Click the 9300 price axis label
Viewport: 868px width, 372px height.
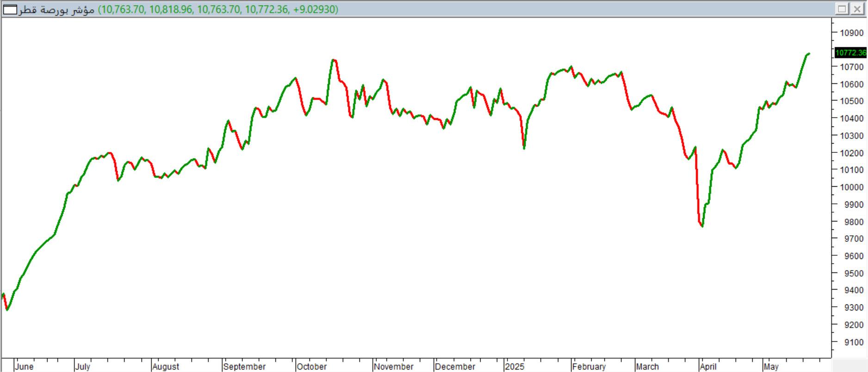pyautogui.click(x=854, y=308)
